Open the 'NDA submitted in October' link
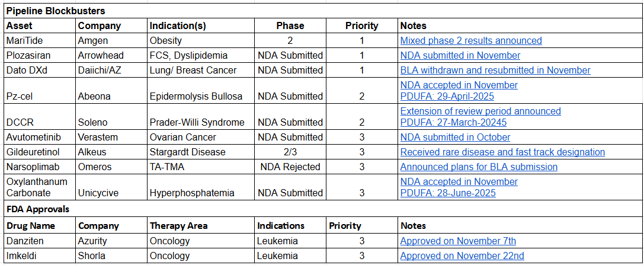The image size is (644, 265). 455,138
